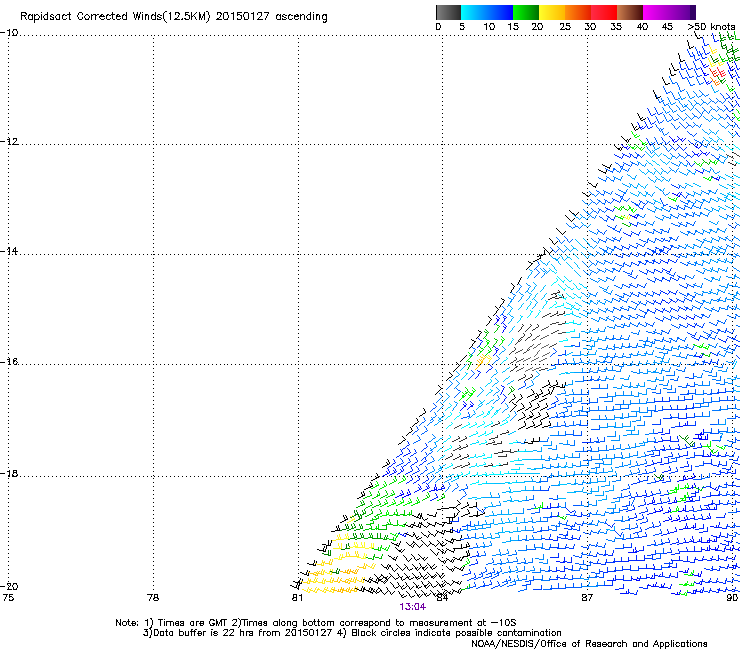Click the 81 longitude axis label
This screenshot has height=650, width=740.
297,598
